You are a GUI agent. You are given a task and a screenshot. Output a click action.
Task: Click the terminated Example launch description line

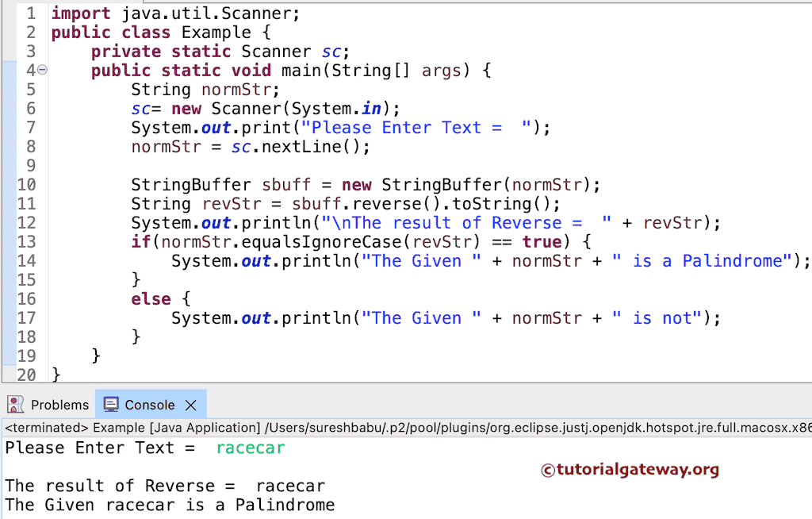coord(408,428)
